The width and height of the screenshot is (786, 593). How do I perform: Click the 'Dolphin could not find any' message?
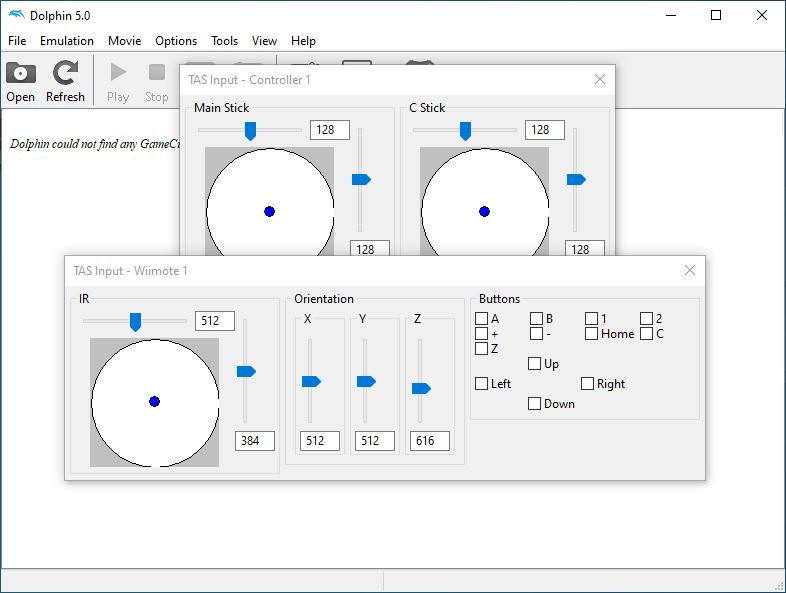click(95, 144)
